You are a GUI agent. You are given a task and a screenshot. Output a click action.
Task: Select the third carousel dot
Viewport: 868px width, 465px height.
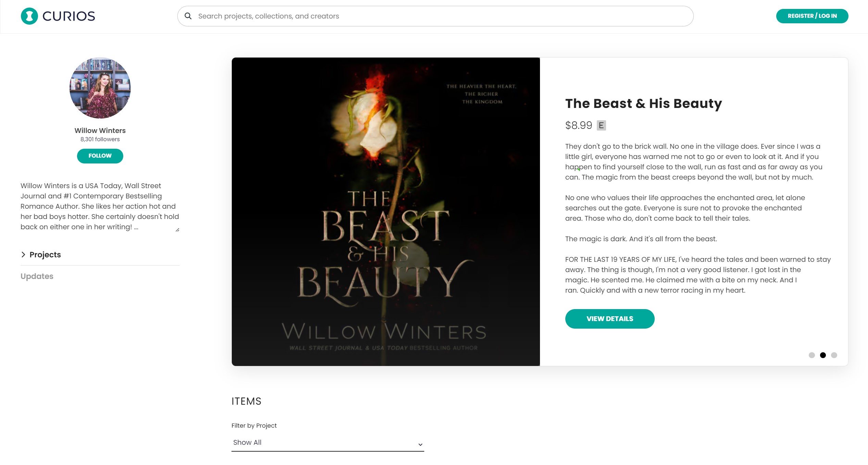click(x=834, y=355)
